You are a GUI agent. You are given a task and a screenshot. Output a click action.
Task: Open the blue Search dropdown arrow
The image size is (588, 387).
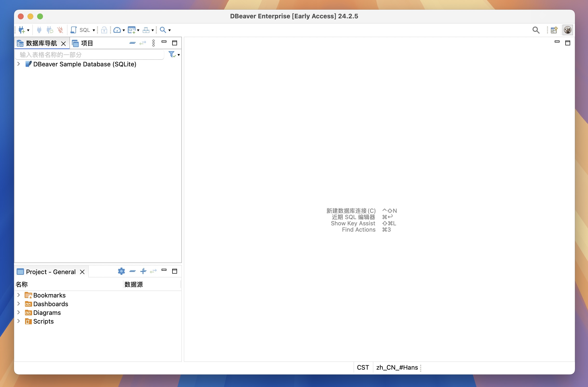(x=170, y=30)
